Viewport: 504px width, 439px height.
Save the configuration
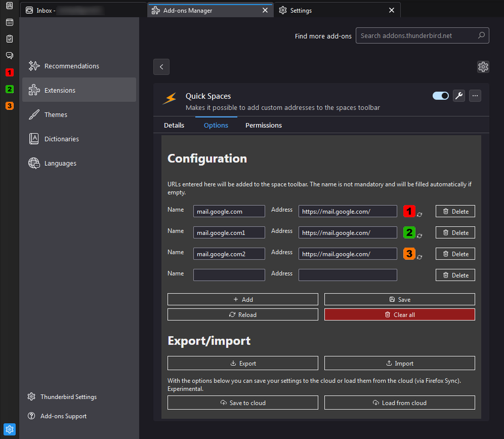400,299
